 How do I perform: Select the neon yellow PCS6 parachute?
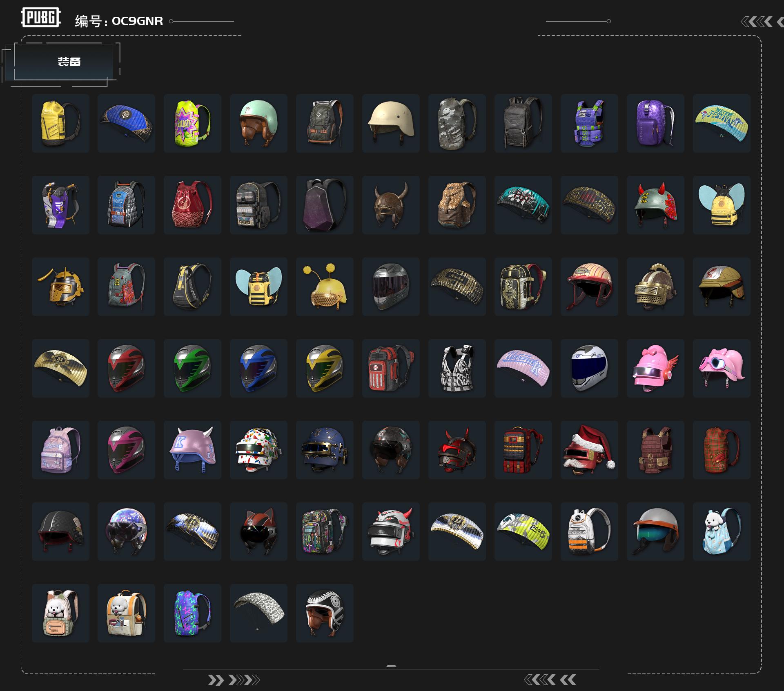point(523,531)
